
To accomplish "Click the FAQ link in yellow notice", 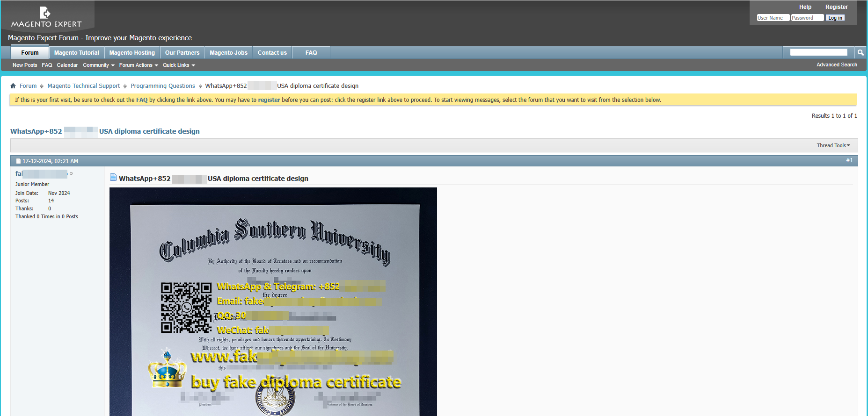I will [x=142, y=100].
